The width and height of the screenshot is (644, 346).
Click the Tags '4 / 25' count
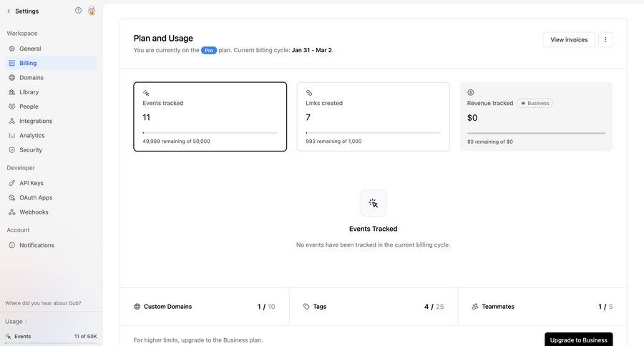point(434,307)
